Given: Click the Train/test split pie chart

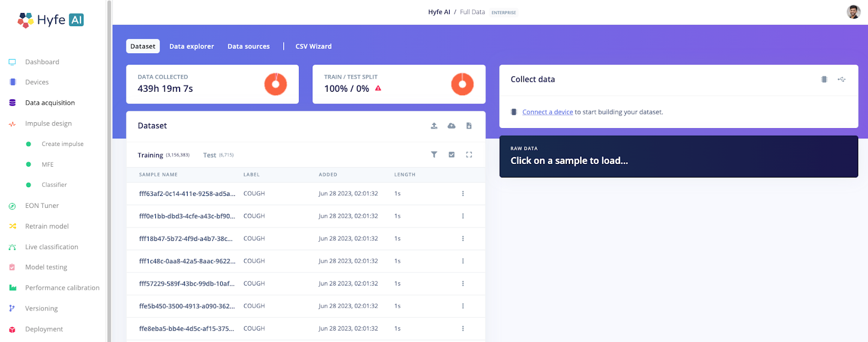Looking at the screenshot, I should click(462, 84).
